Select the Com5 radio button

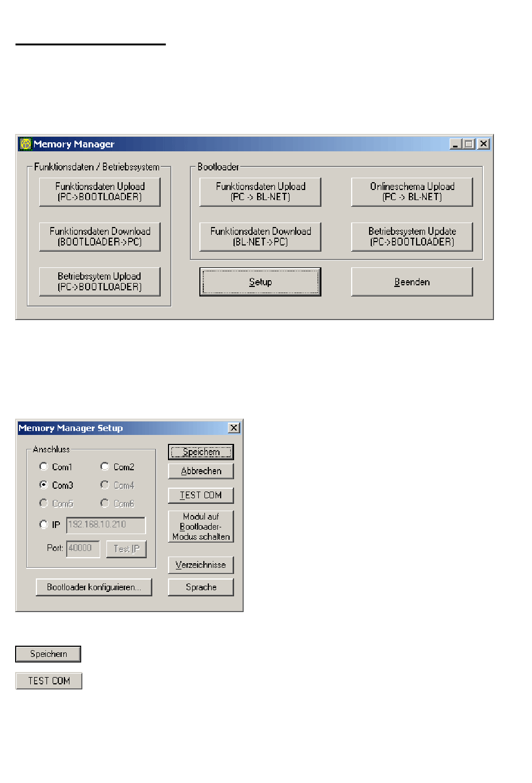[x=44, y=503]
